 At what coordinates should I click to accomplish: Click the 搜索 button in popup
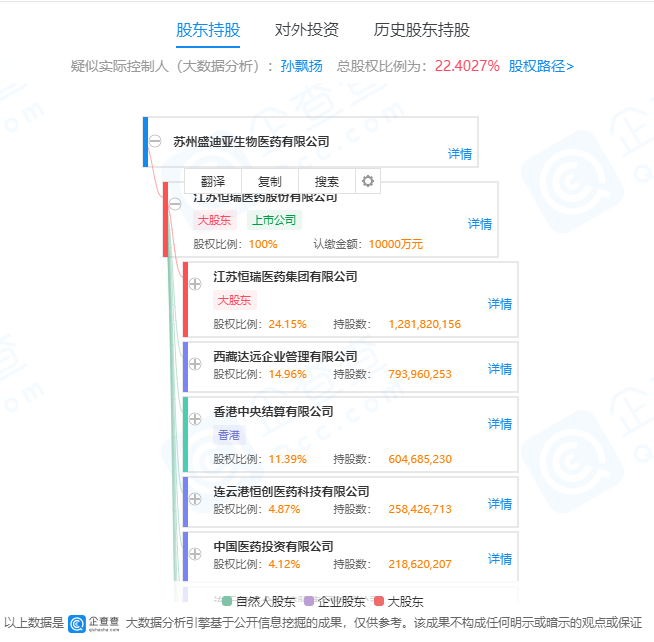click(x=327, y=181)
